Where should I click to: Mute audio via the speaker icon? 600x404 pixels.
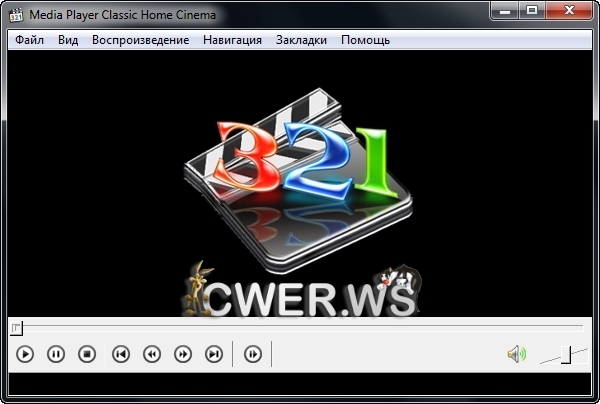click(x=517, y=354)
